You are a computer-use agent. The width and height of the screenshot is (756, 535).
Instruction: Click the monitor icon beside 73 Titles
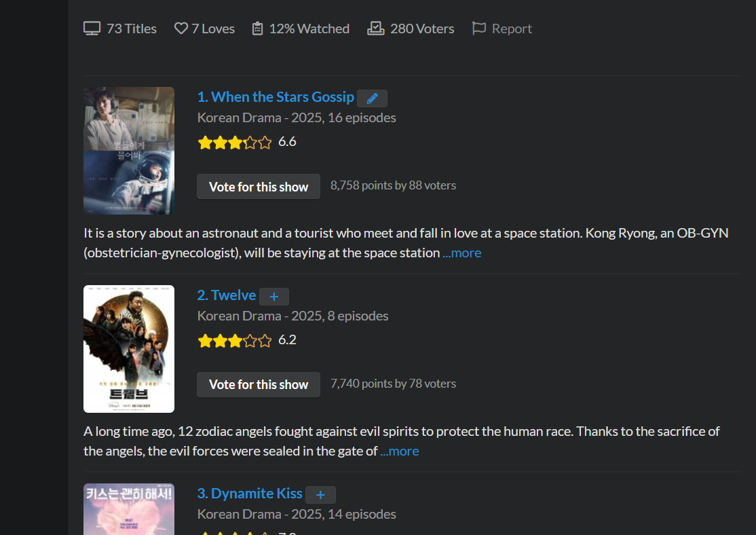(x=92, y=29)
